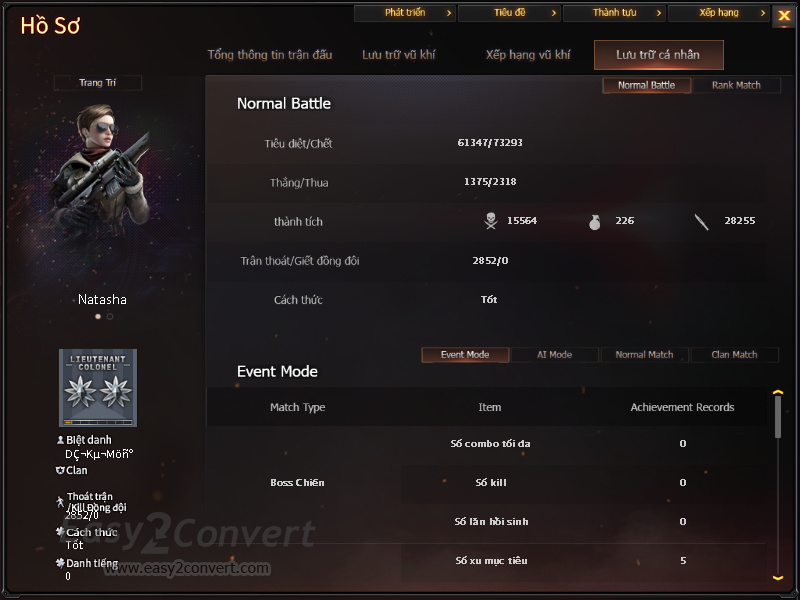Switch to Lưu trữ vũ khí tab
Image resolution: width=800 pixels, height=600 pixels.
[x=398, y=55]
